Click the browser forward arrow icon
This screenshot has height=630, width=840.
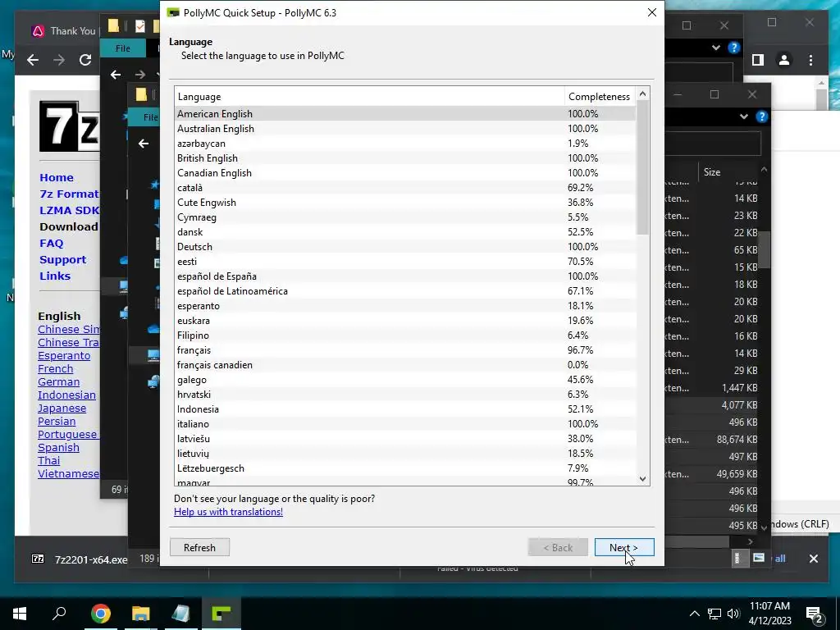[59, 60]
